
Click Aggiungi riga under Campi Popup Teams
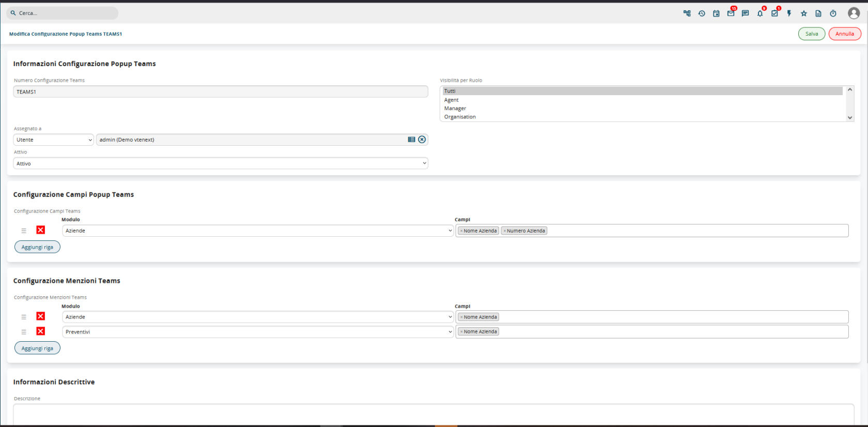[x=37, y=247]
